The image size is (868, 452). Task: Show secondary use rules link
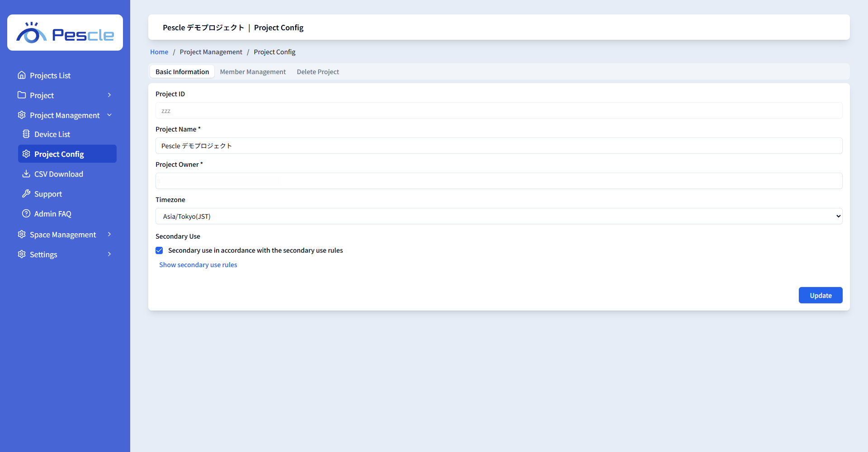click(x=198, y=265)
